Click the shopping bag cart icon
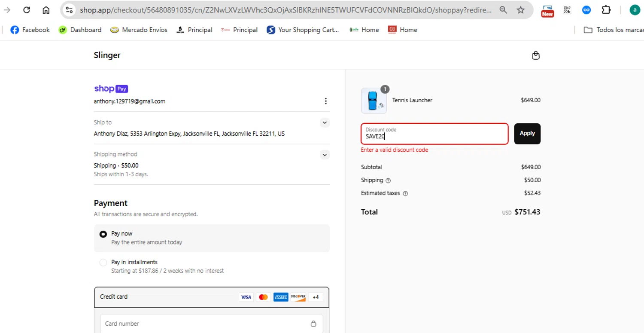Image resolution: width=644 pixels, height=333 pixels. pos(535,55)
